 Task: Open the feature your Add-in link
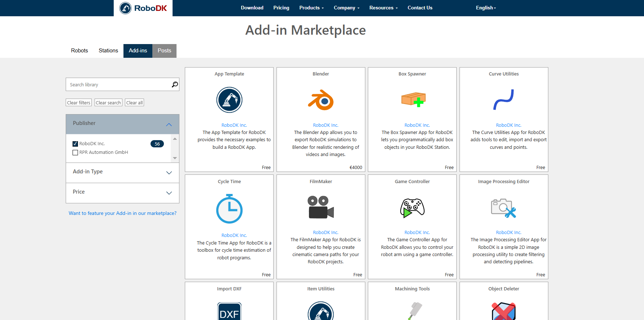click(122, 213)
